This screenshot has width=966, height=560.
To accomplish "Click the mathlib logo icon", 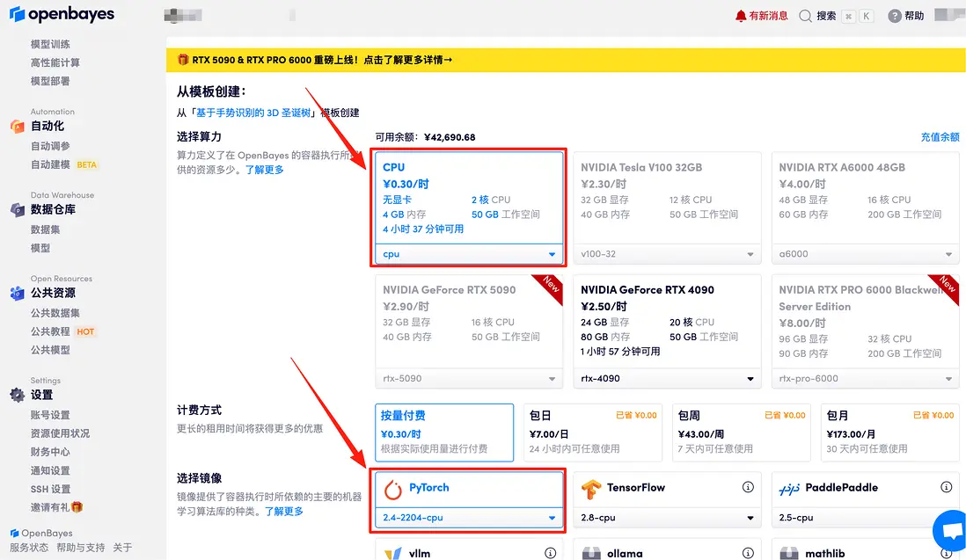I will click(x=789, y=554).
